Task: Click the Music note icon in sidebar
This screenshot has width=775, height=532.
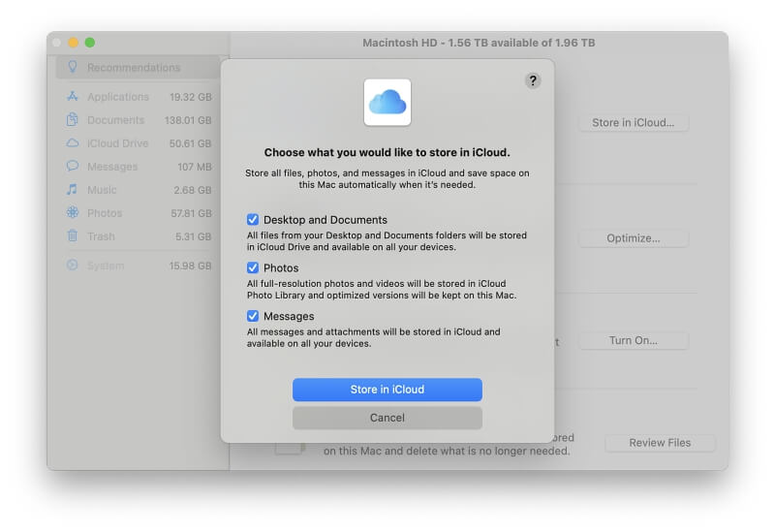Action: click(x=72, y=189)
